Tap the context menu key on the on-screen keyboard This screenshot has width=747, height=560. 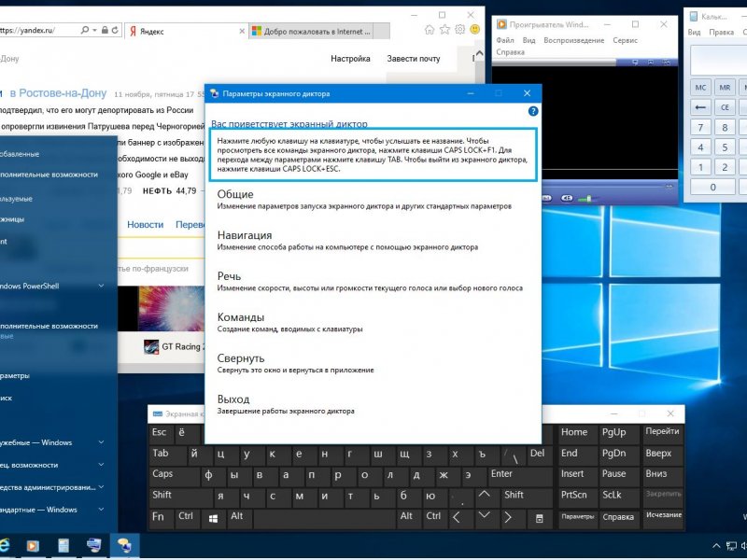click(540, 519)
